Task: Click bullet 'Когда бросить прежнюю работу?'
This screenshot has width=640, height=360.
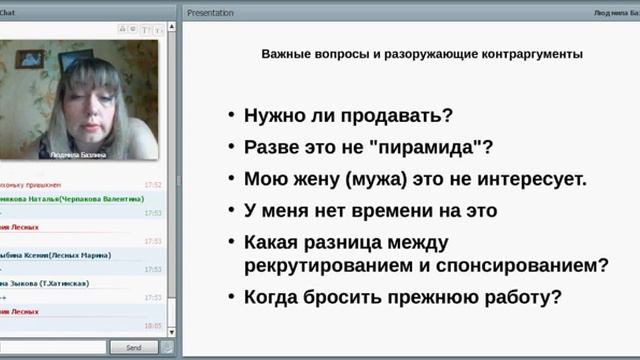Action: [x=402, y=297]
